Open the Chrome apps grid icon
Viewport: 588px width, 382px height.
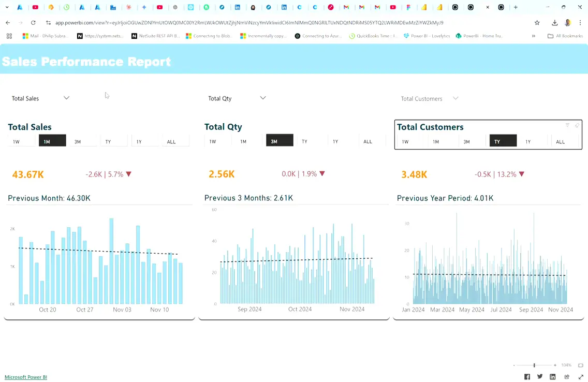click(x=9, y=36)
